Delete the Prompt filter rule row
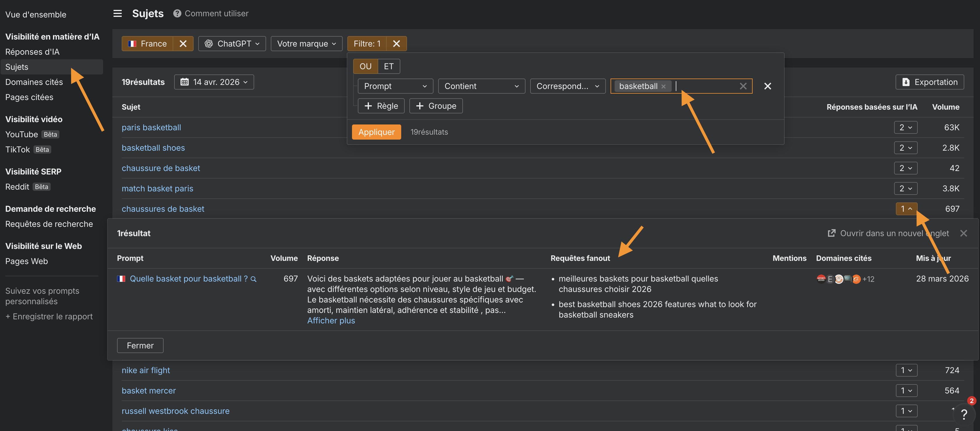This screenshot has width=980, height=431. click(x=767, y=86)
